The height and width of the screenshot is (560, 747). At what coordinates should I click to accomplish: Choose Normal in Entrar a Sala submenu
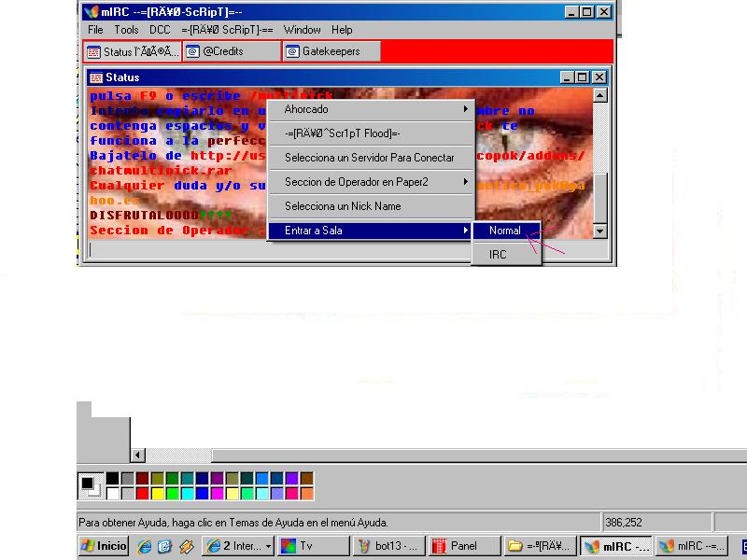(505, 231)
